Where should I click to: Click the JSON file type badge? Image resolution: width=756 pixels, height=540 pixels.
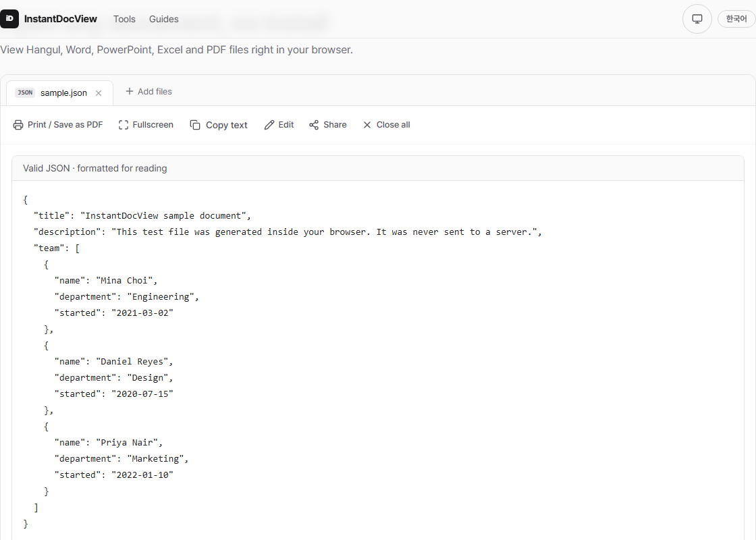tap(25, 92)
